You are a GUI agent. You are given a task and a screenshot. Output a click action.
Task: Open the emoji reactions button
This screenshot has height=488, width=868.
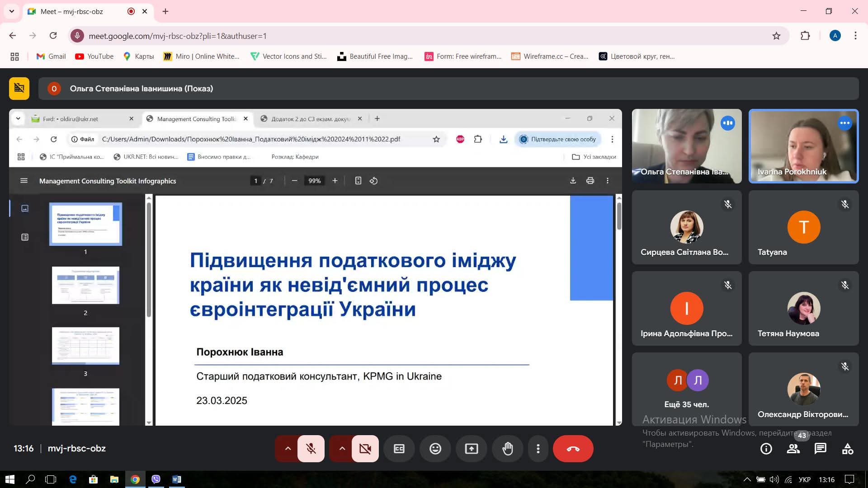pyautogui.click(x=435, y=449)
